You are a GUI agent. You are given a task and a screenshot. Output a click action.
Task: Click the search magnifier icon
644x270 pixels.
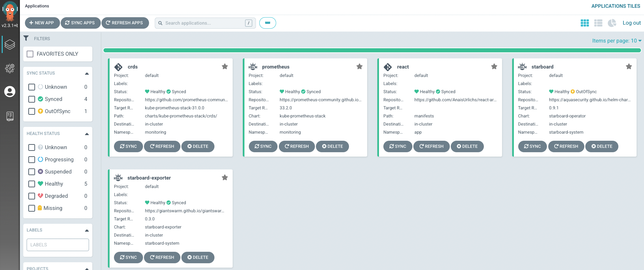coord(160,23)
